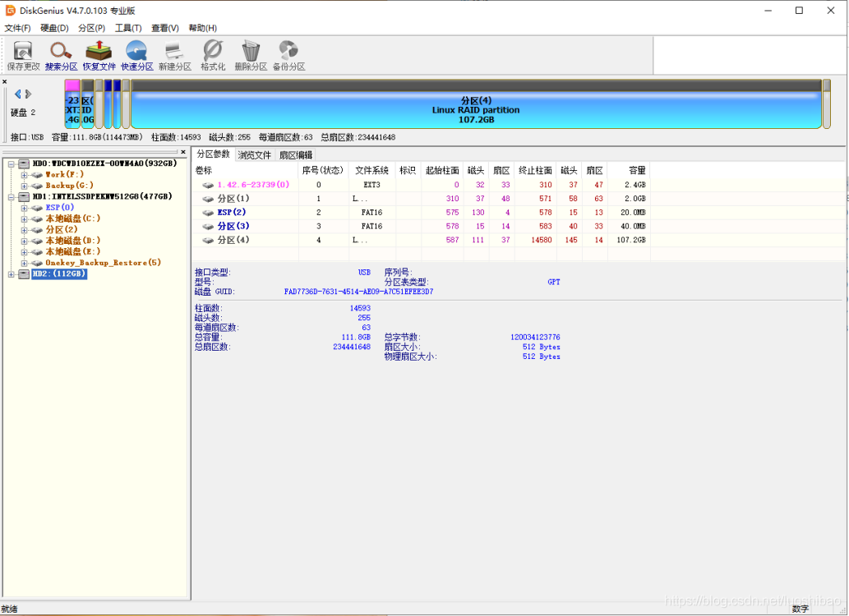Expand the Work(F:) partition node
The width and height of the screenshot is (849, 616).
coord(25,174)
